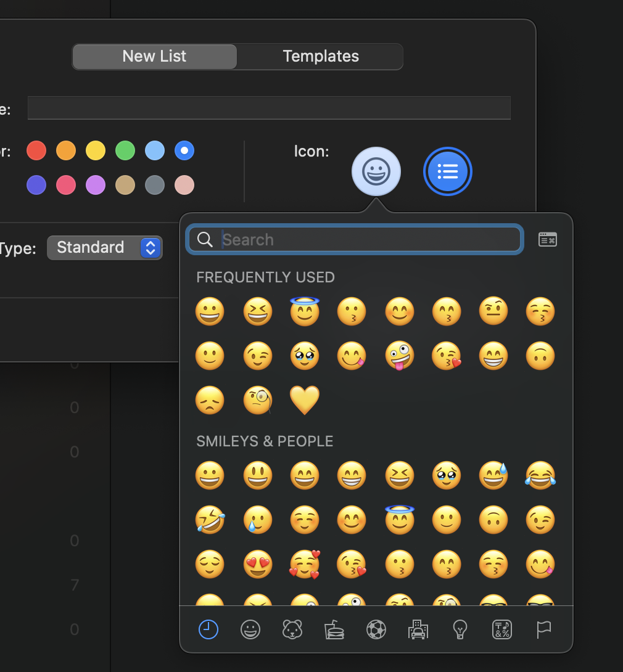Image resolution: width=623 pixels, height=672 pixels.
Task: Select the bulleted list icon option
Action: (447, 171)
